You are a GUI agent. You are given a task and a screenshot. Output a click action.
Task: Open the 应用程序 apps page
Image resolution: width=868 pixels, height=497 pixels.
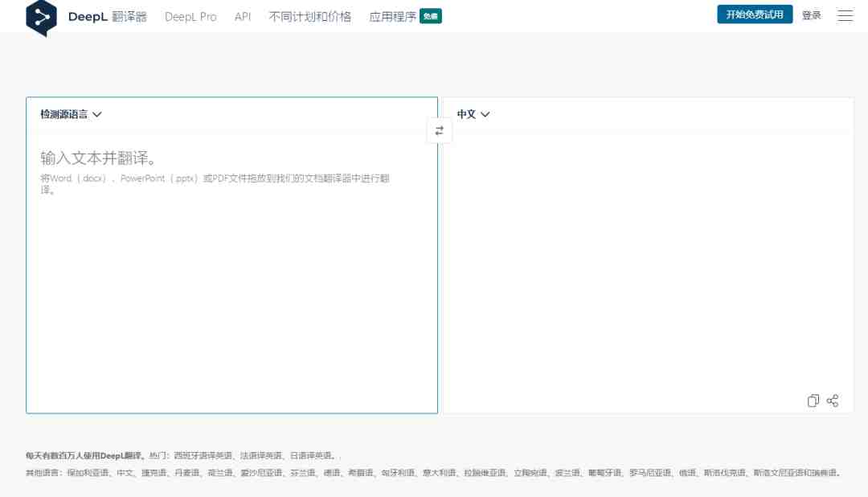pyautogui.click(x=392, y=17)
